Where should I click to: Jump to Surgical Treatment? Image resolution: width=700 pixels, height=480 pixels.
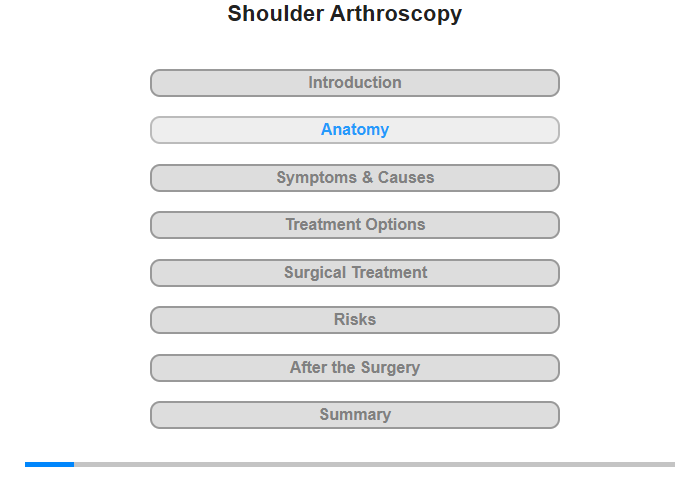click(354, 273)
